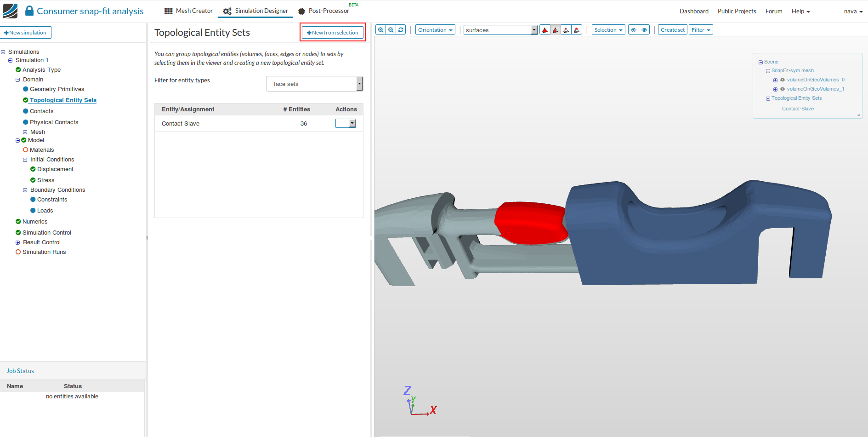Click the Contact-Slave row in entity table
Image resolution: width=868 pixels, height=437 pixels.
[x=259, y=123]
